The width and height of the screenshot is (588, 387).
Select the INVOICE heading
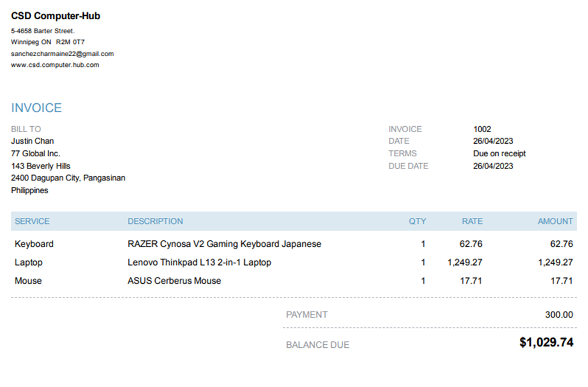[36, 108]
